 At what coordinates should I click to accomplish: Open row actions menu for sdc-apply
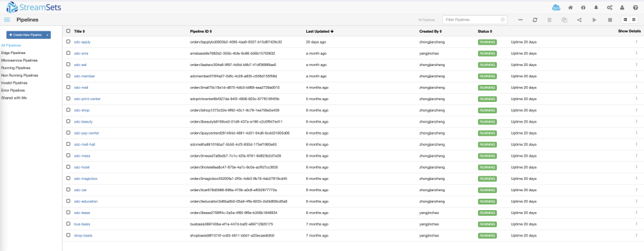636,42
